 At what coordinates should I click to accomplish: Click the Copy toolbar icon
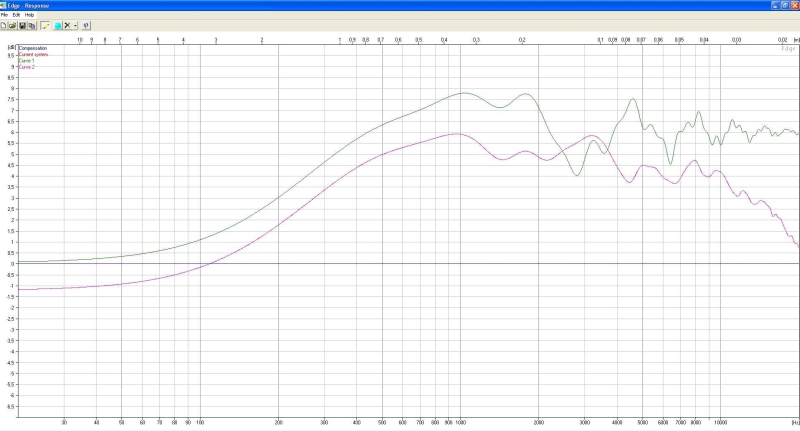tap(32, 25)
